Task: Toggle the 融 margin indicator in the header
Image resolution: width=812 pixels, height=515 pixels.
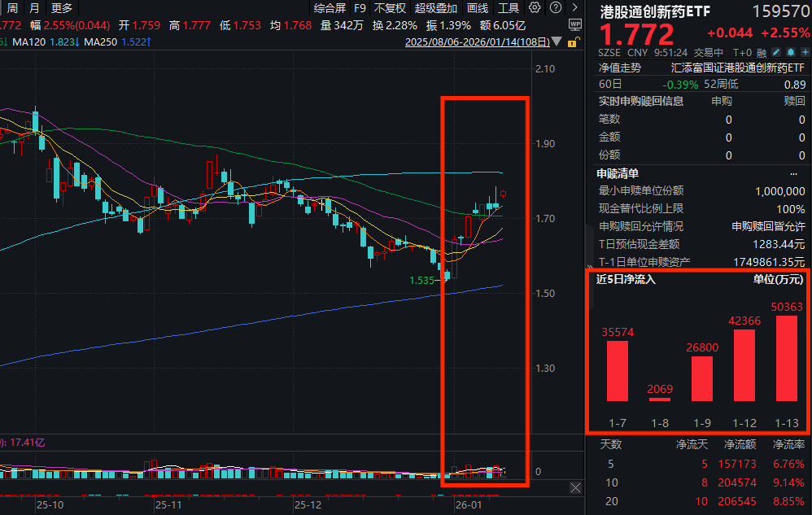Action: (762, 51)
